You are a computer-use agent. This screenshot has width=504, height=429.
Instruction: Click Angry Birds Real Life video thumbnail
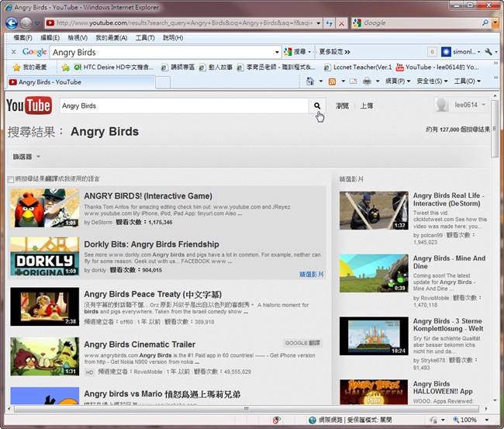tap(374, 210)
